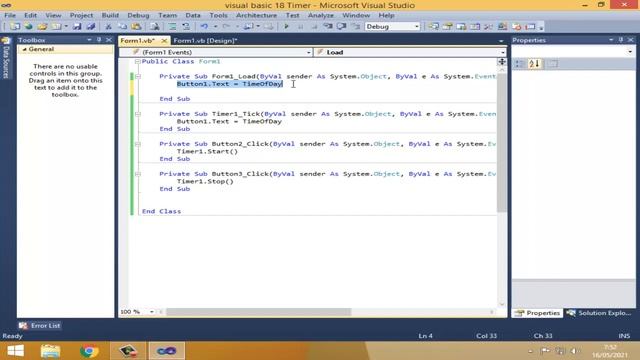Image resolution: width=640 pixels, height=360 pixels.
Task: Open the Error List tab
Action: tap(40, 326)
